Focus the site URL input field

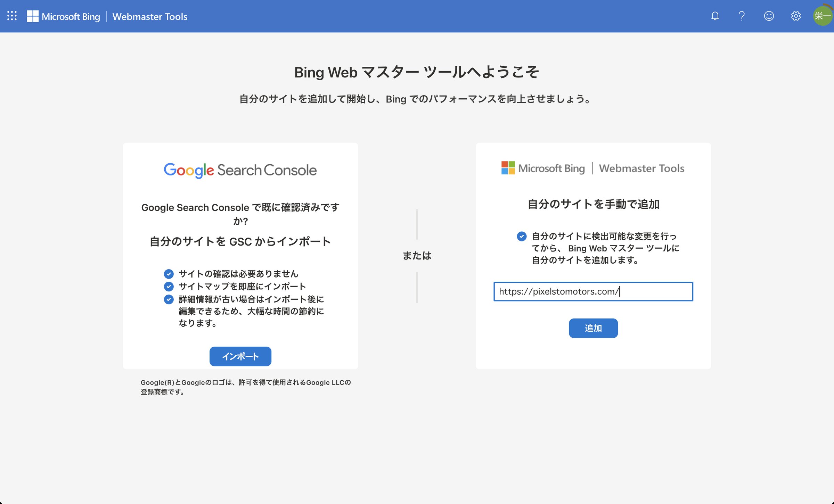point(593,291)
